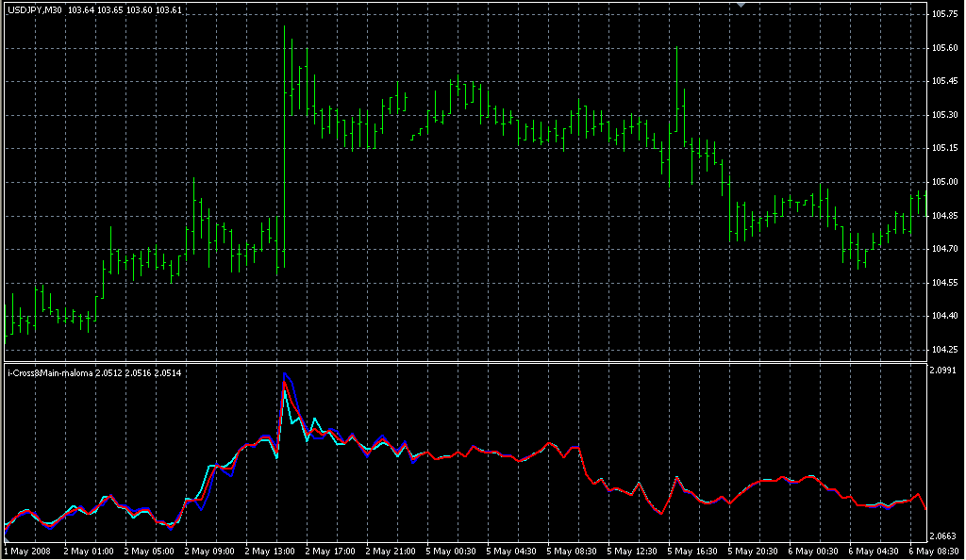Viewport: 966px width, 560px height.
Task: Click the chart shift triangle marker at top
Action: (741, 6)
